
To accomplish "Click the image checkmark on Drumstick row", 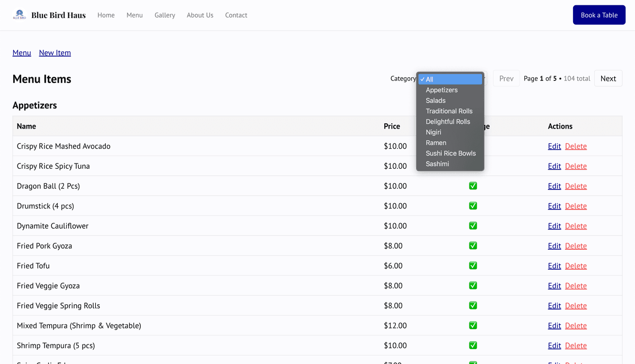I will [x=473, y=206].
